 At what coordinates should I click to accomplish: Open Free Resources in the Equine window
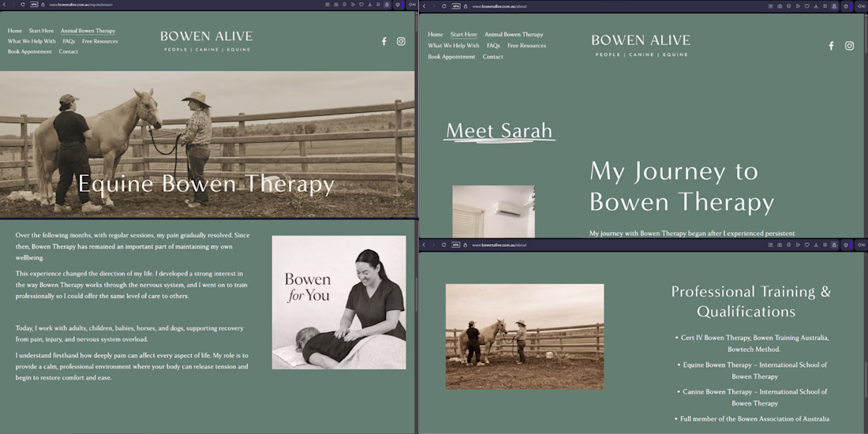click(x=99, y=41)
